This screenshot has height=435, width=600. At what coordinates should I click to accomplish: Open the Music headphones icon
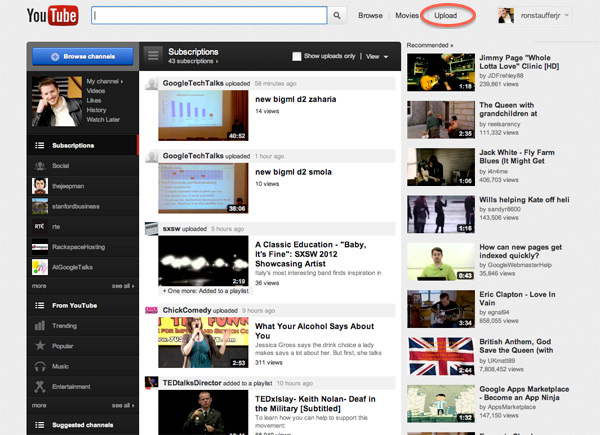[x=40, y=367]
